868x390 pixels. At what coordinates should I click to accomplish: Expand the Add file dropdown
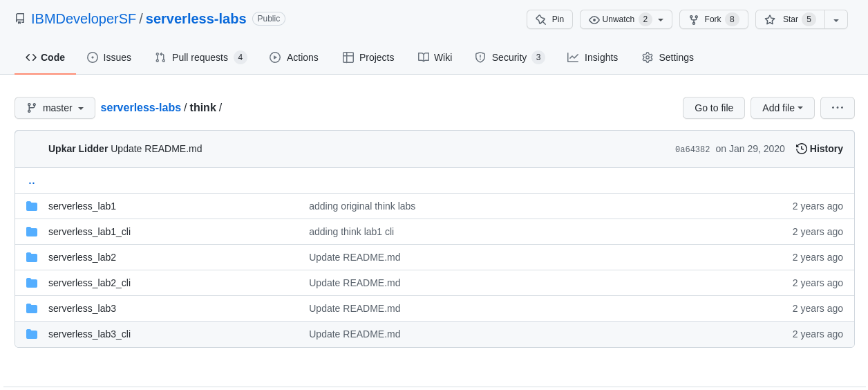(x=782, y=108)
